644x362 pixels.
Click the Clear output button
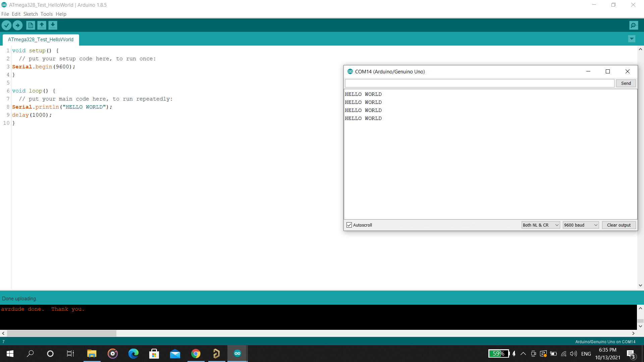(619, 225)
